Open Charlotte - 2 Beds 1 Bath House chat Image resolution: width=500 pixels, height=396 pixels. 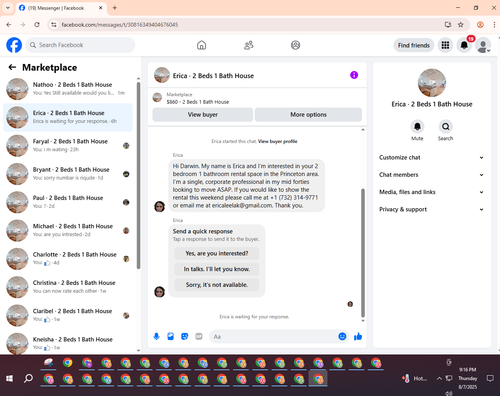pos(68,259)
